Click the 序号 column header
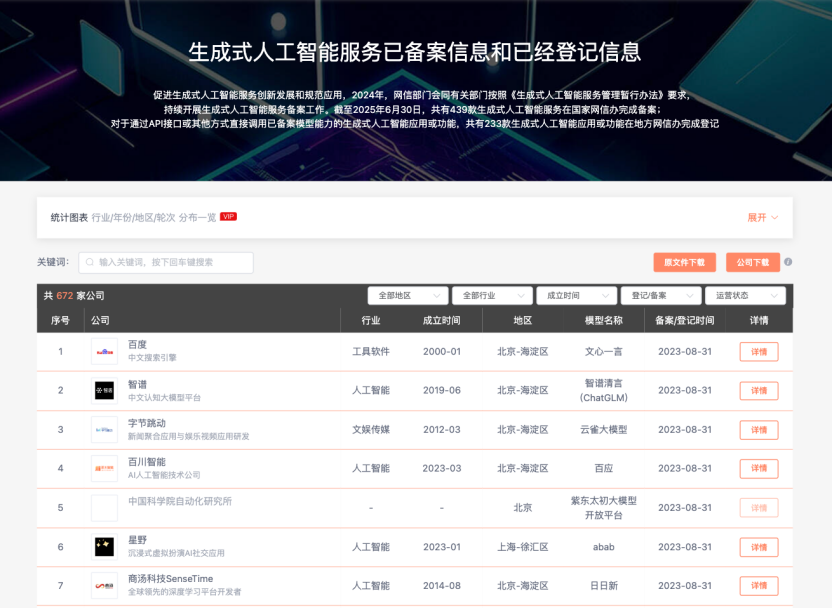The image size is (832, 608). (x=60, y=320)
